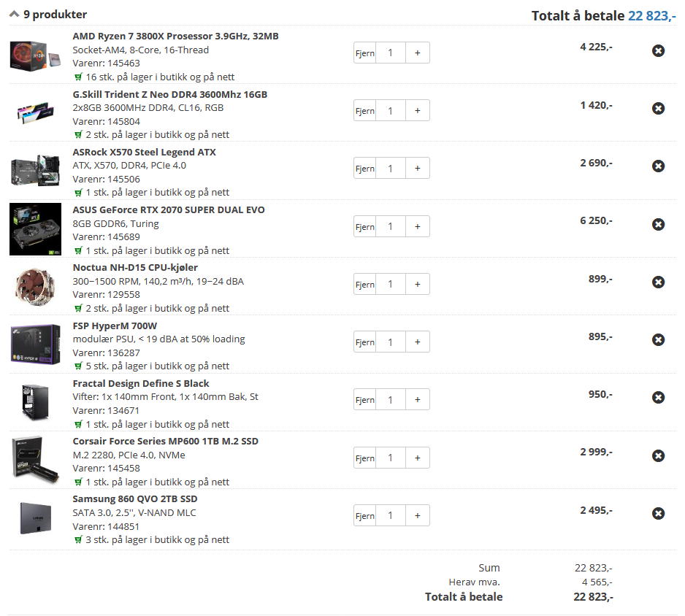Remove Fractal Design Define S with X icon
The width and height of the screenshot is (685, 616).
[x=658, y=397]
